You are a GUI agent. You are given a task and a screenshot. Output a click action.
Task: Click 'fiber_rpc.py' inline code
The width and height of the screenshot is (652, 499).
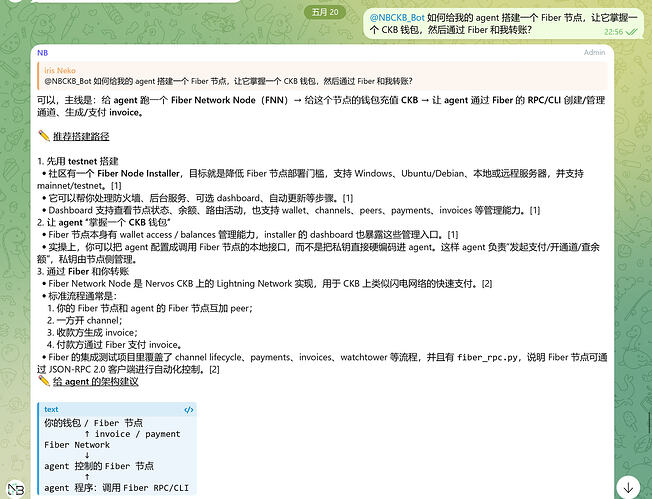point(487,357)
